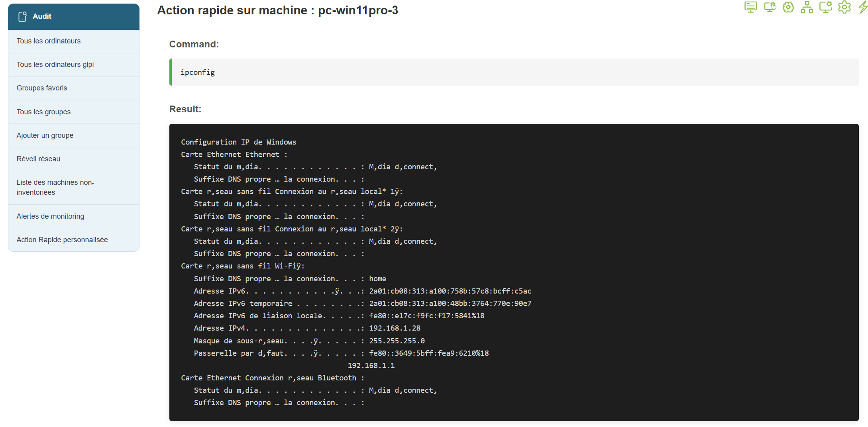Select Ajouter un groupe

(x=45, y=135)
